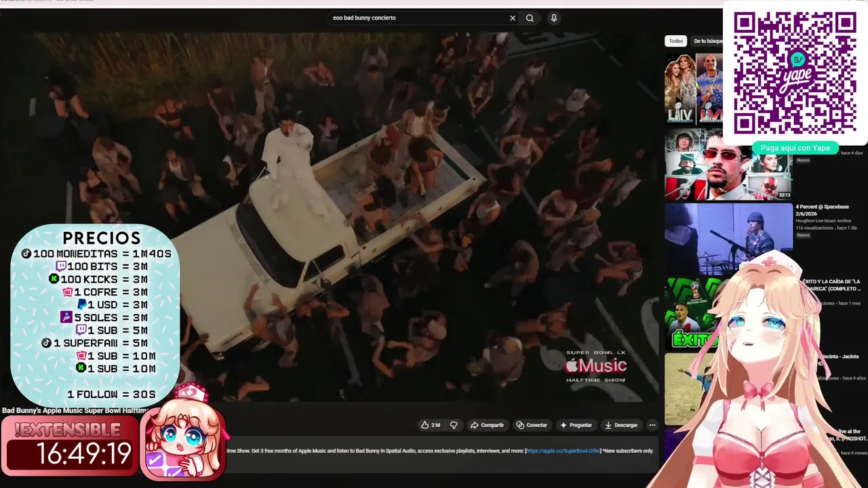Click the dislike thumbs-down icon
This screenshot has height=488, width=868.
coord(454,425)
